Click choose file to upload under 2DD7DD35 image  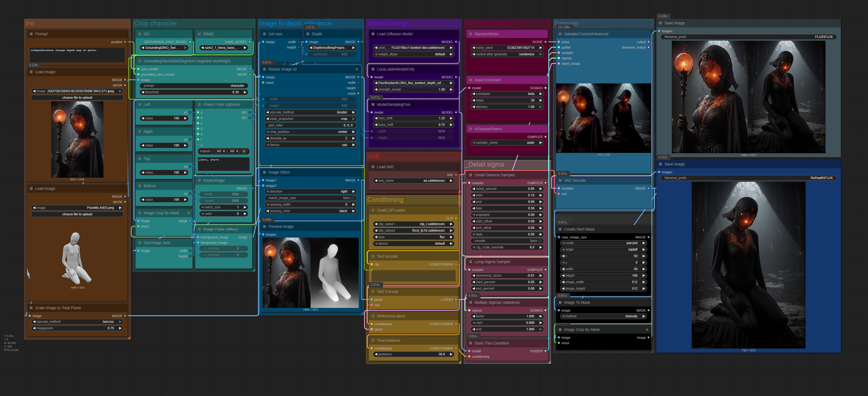coord(77,98)
